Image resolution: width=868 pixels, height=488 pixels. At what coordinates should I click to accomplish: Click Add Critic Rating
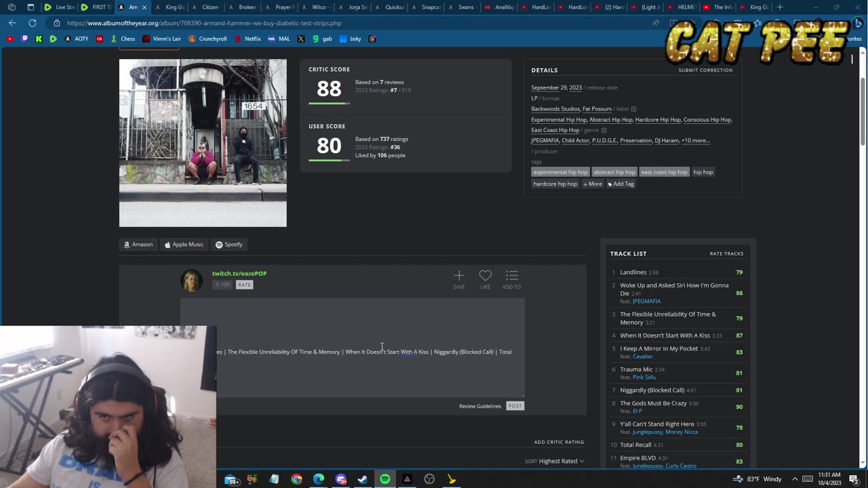coord(559,442)
